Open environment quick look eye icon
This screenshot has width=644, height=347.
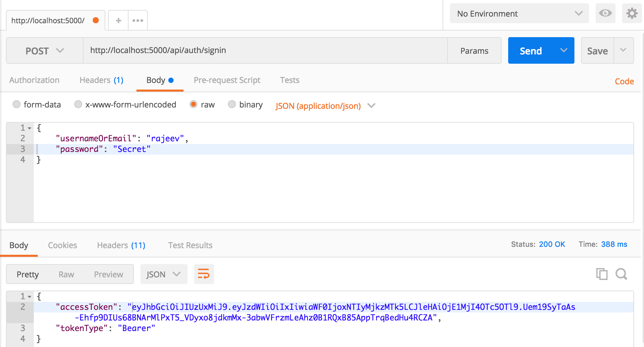pos(605,13)
